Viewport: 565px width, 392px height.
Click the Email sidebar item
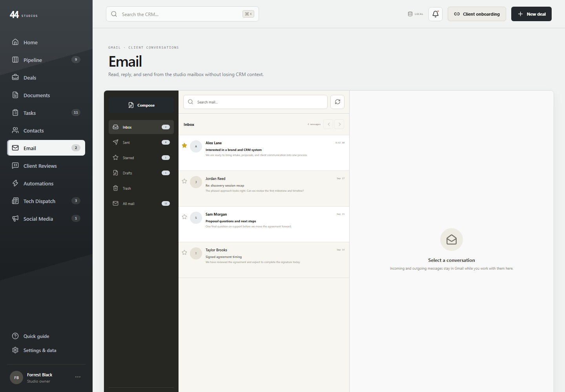pos(46,148)
